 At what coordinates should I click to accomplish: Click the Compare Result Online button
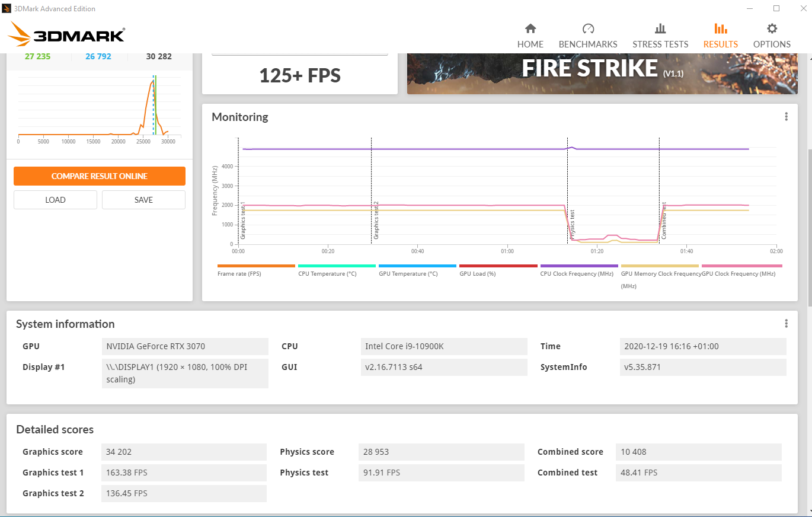(100, 176)
